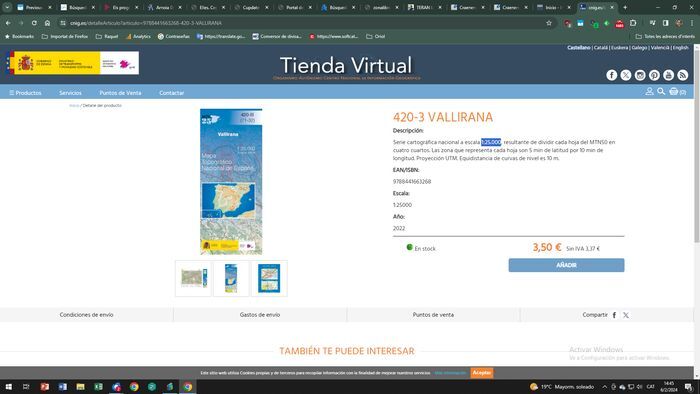Open the RSS feed icon in header
700x394 pixels.
point(683,75)
